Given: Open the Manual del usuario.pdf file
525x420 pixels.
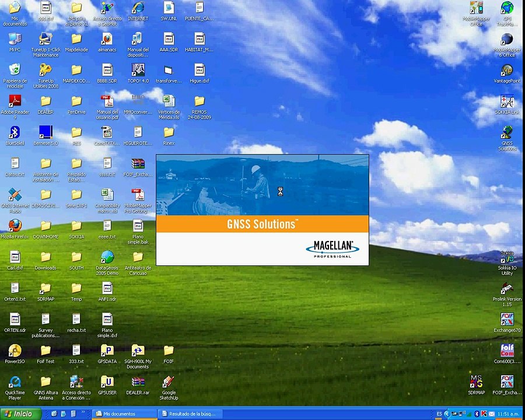Looking at the screenshot, I should click(107, 101).
